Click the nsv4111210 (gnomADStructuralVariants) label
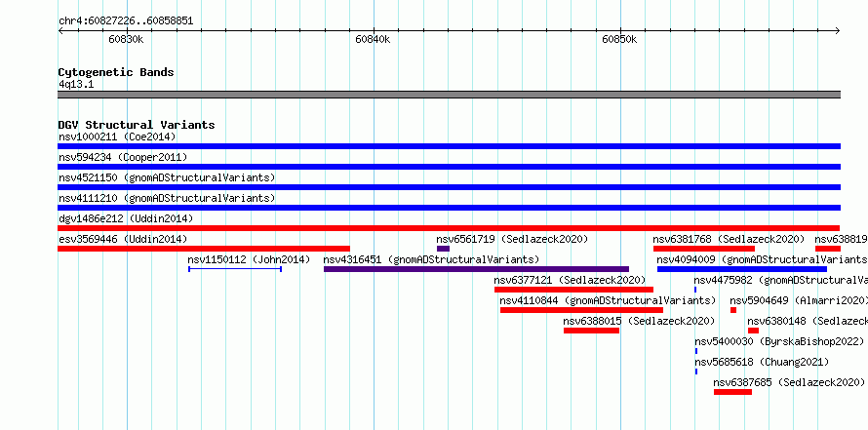This screenshot has height=430, width=868. pos(167,198)
